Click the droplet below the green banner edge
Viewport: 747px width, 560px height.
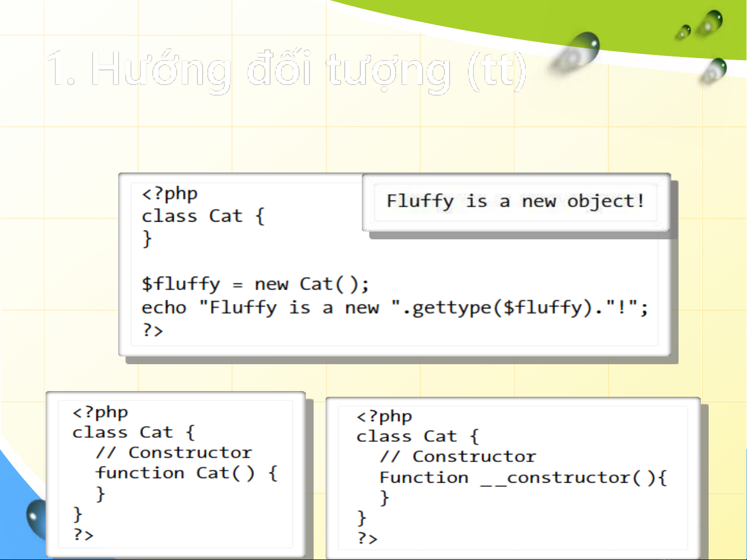pos(716,69)
